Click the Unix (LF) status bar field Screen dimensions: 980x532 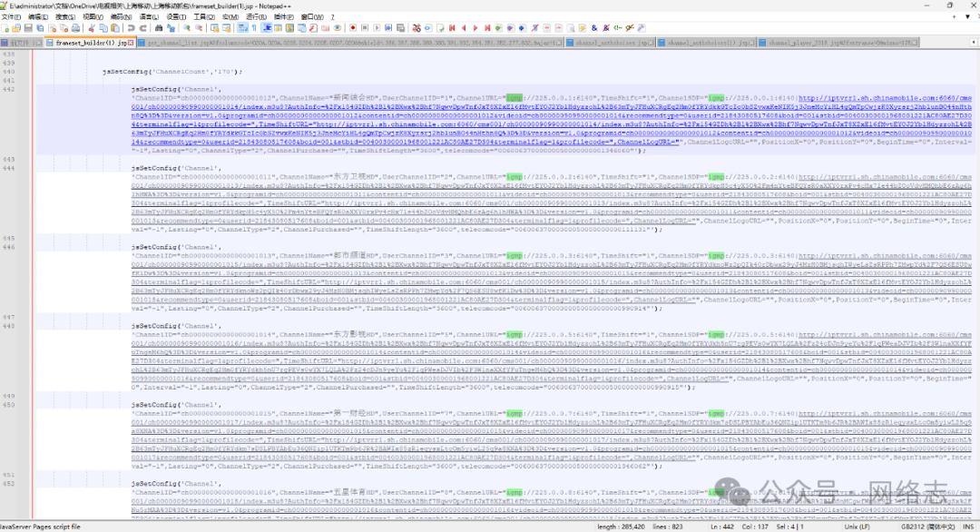[856, 527]
